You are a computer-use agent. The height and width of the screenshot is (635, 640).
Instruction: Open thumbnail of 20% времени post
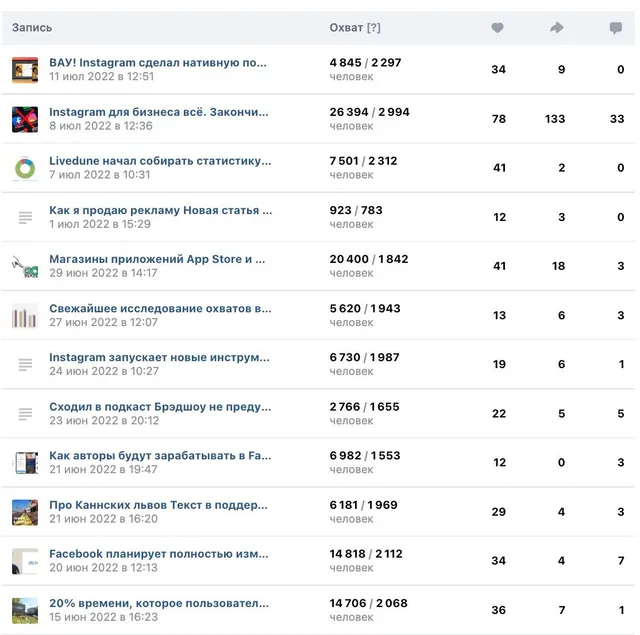click(x=25, y=611)
